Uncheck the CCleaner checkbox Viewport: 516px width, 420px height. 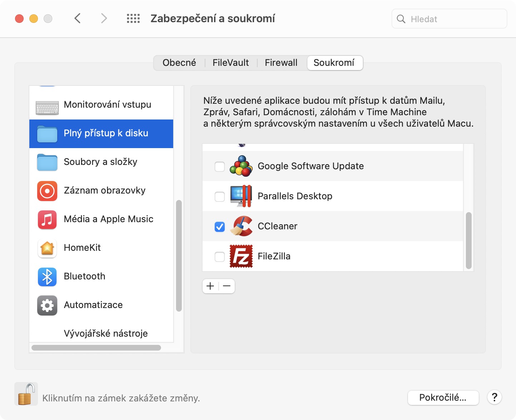tap(220, 226)
